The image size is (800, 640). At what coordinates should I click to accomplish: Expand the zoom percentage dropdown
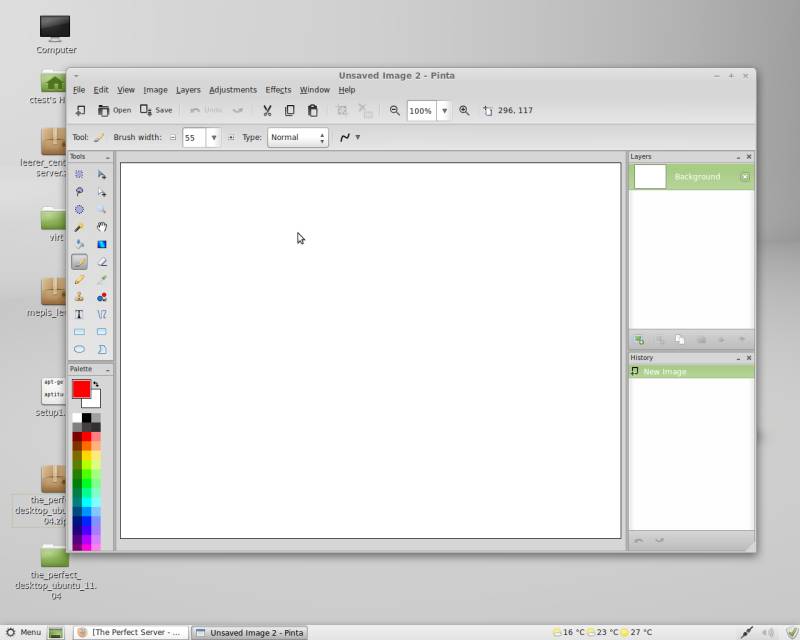point(443,111)
